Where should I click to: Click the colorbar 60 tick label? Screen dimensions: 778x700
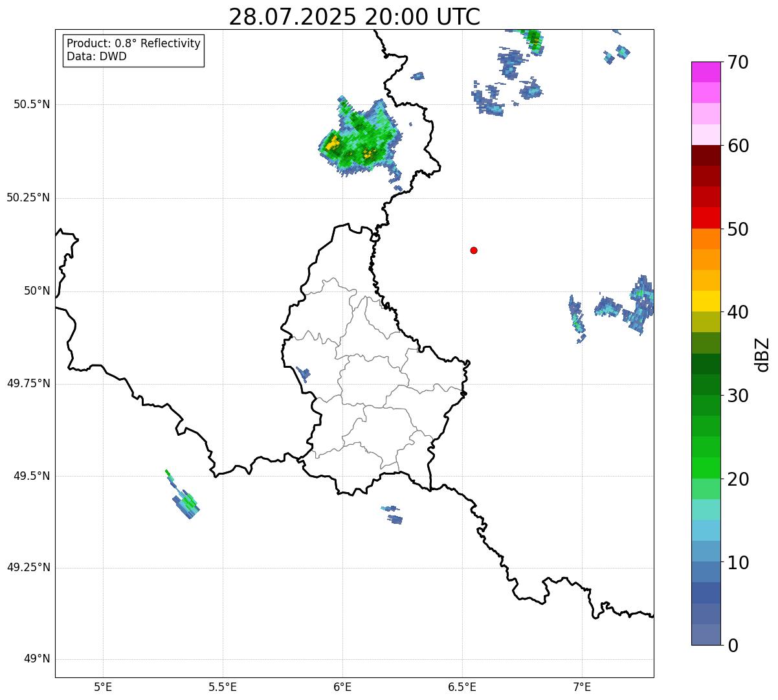pyautogui.click(x=738, y=146)
